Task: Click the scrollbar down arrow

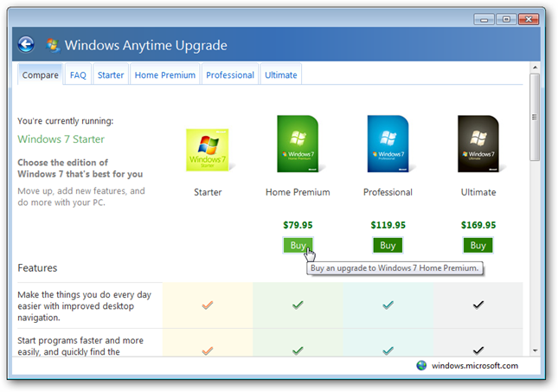Action: click(x=535, y=350)
